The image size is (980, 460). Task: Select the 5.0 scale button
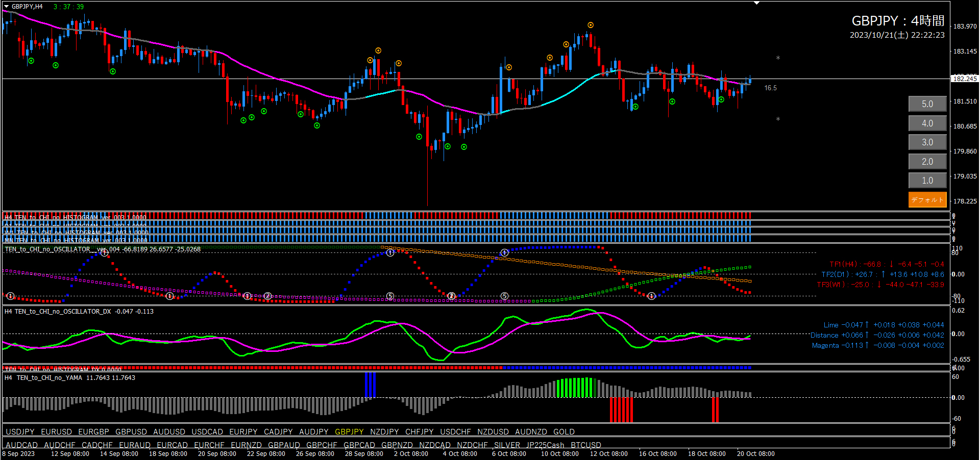pyautogui.click(x=927, y=104)
